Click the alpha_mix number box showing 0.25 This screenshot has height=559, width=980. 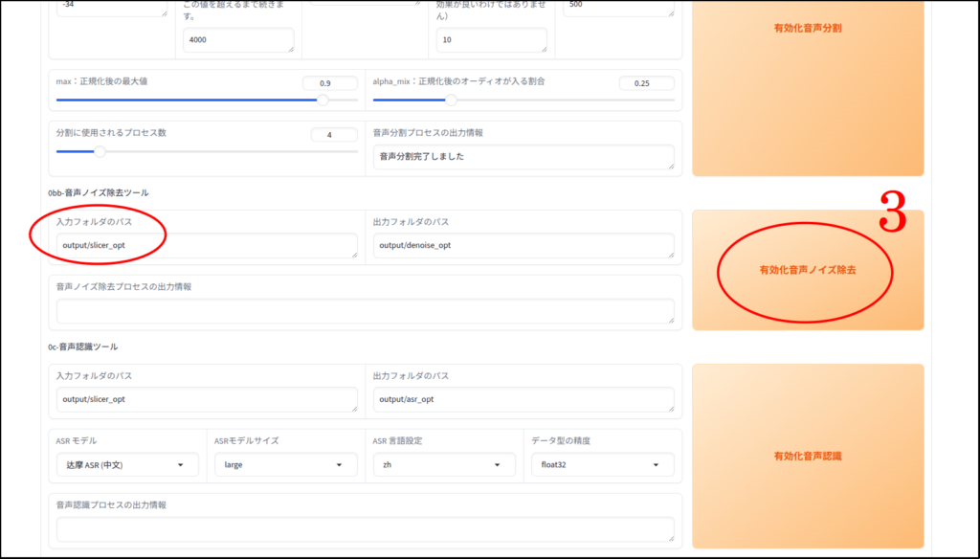646,83
